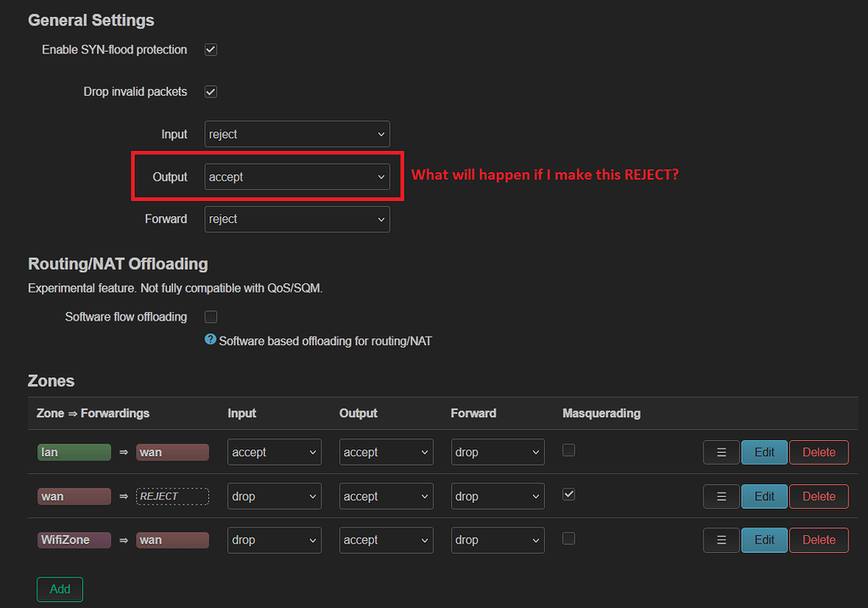Edit the lan zone settings

pyautogui.click(x=764, y=452)
